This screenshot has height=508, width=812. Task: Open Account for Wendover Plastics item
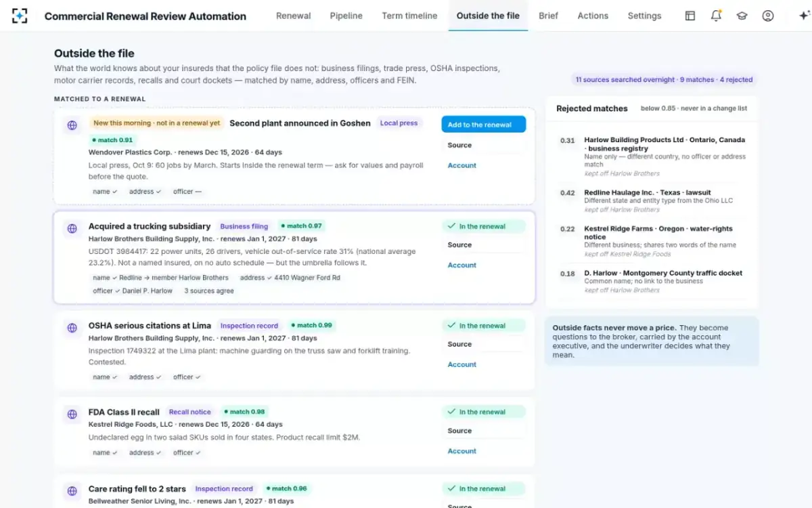point(483,165)
